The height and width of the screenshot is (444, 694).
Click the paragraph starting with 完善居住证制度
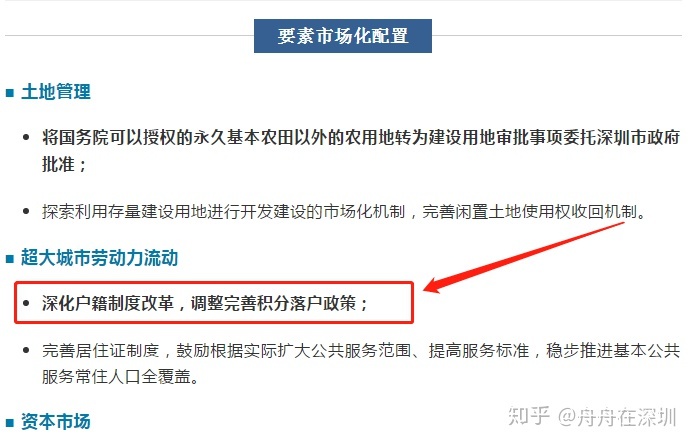(x=361, y=363)
